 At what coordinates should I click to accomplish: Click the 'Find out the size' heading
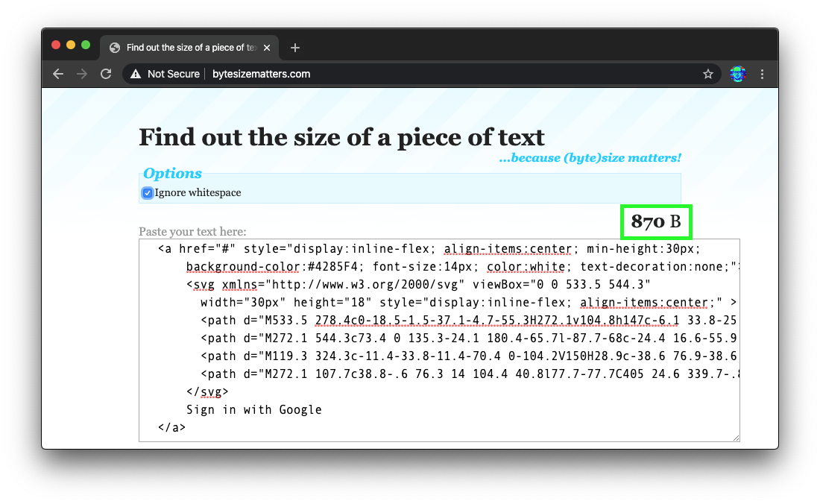coord(341,137)
